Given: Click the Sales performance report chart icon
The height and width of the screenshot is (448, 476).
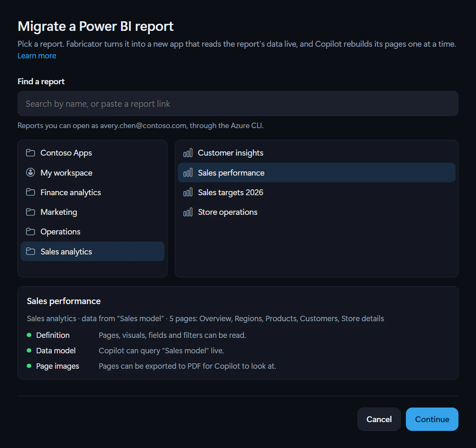Looking at the screenshot, I should click(188, 173).
